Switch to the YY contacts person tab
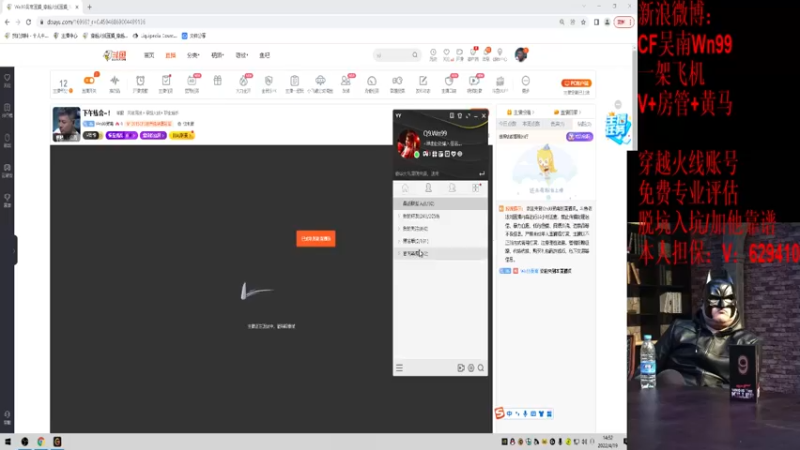This screenshot has width=800, height=450. click(429, 188)
